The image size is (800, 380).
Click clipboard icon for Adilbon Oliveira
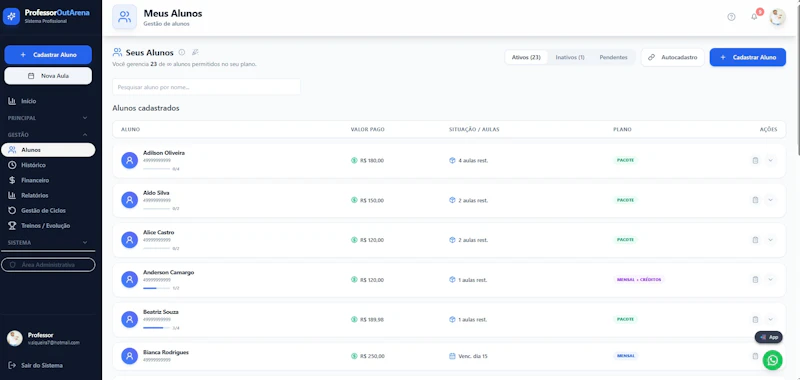coord(755,160)
